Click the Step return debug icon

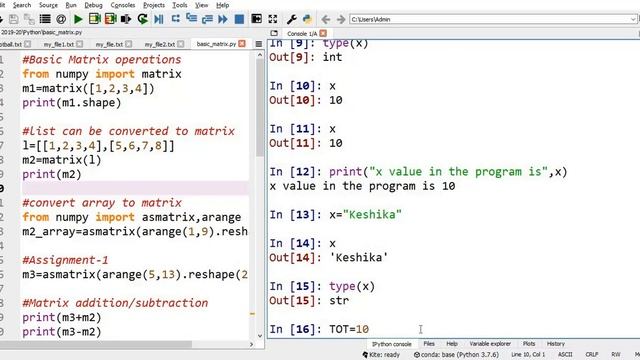click(x=207, y=19)
